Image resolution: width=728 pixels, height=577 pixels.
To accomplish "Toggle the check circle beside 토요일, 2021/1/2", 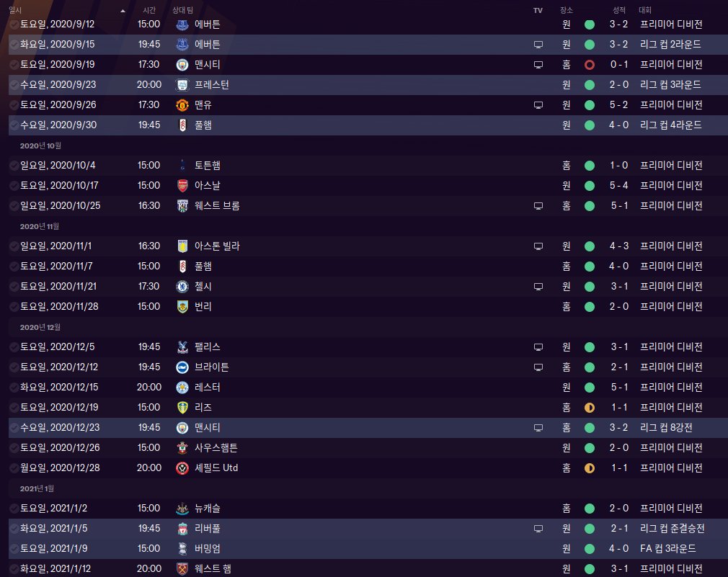I will point(14,508).
